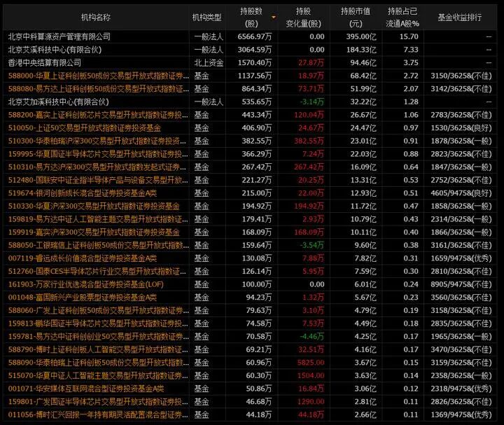Click change value 1504.00

[311, 375]
